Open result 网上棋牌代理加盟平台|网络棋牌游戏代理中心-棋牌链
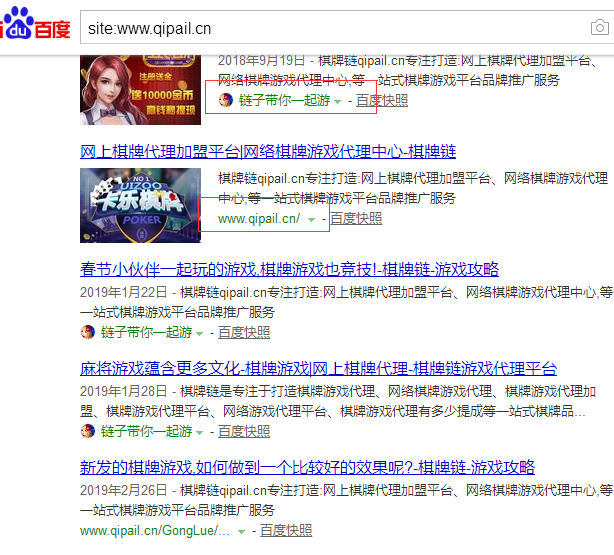This screenshot has width=614, height=555. pos(268,151)
